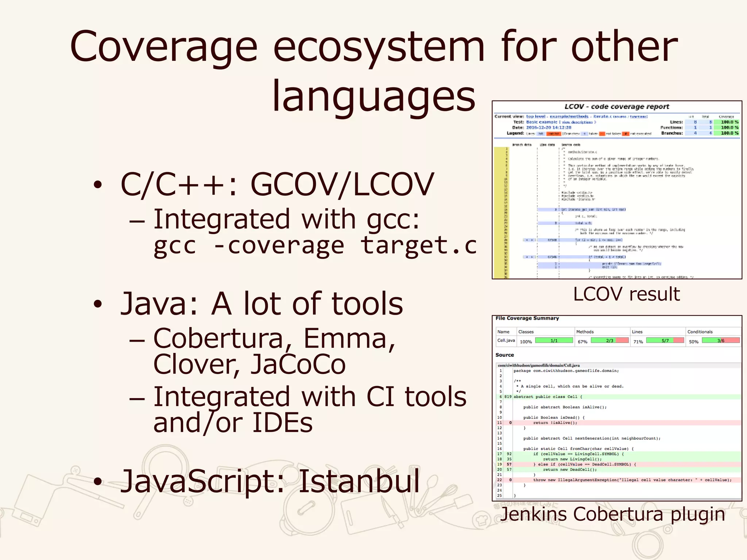Click the Lines 5/7 coverage bar
747x560 pixels.
(665, 341)
